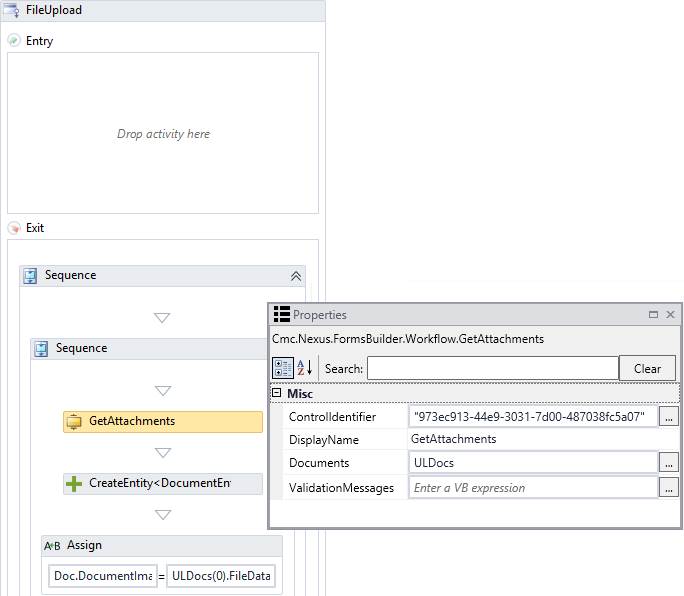Select the GetAttachments activity icon
684x596 pixels.
tap(74, 422)
